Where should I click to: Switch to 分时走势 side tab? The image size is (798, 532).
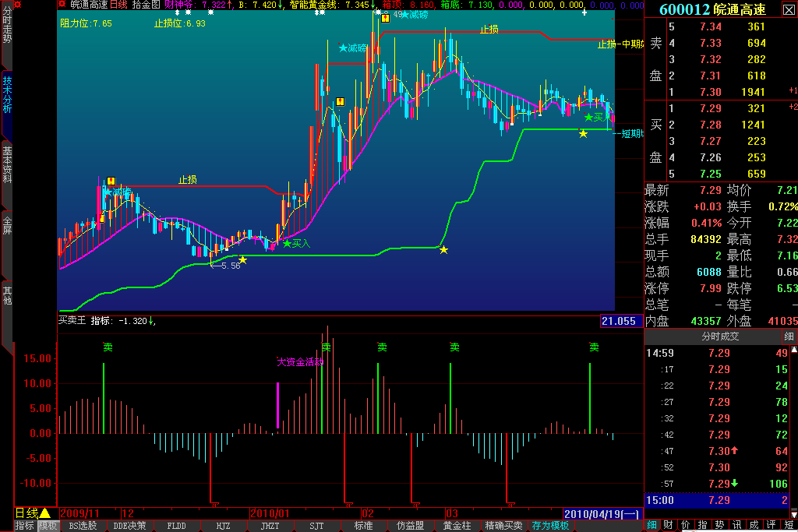pyautogui.click(x=7, y=26)
